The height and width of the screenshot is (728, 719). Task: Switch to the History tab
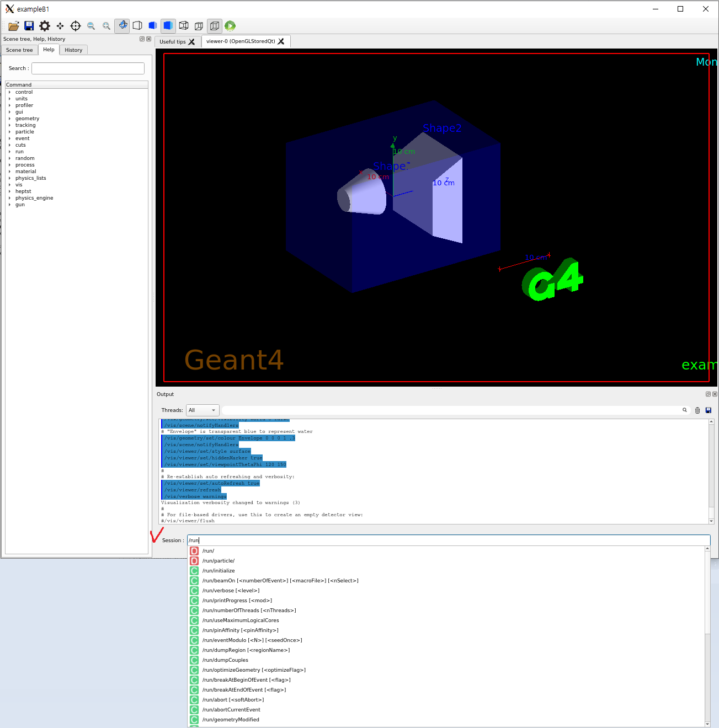[x=73, y=50]
